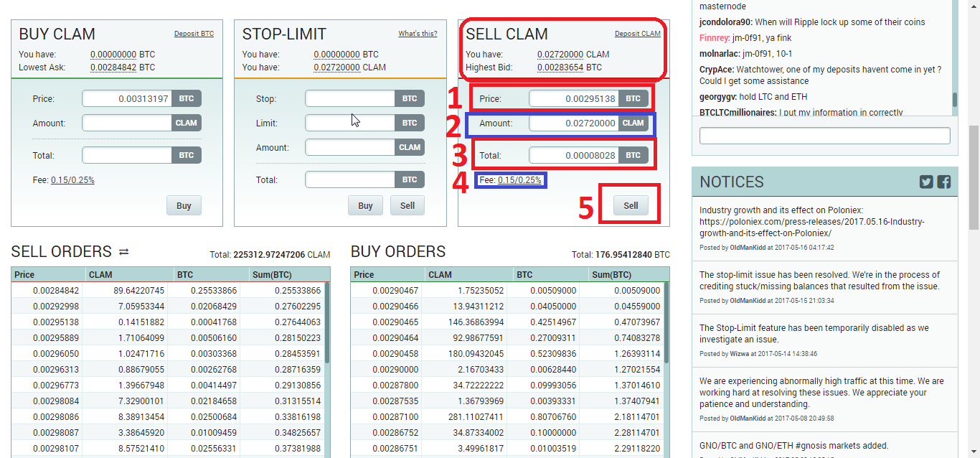Open Deposit BTC link
The height and width of the screenshot is (458, 980).
click(x=194, y=34)
